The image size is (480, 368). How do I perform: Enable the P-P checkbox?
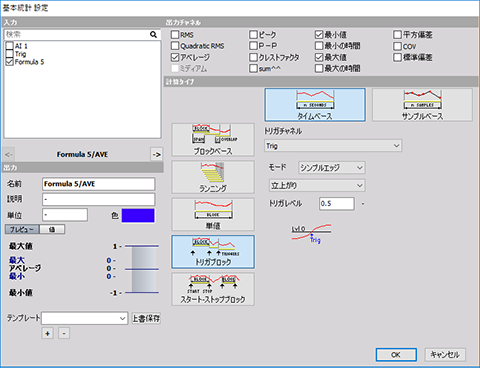coord(254,46)
